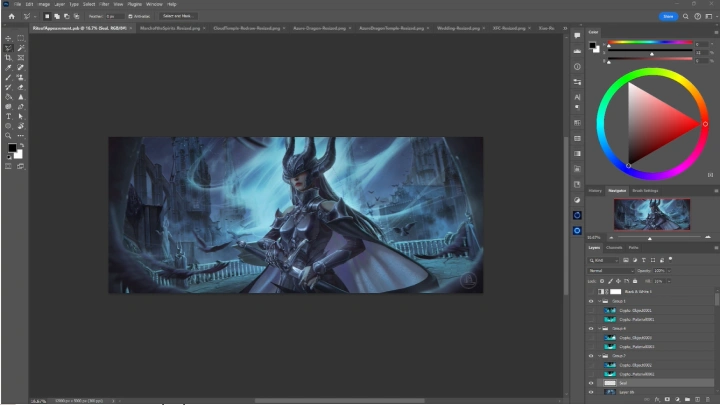Select the Brush tool
The image size is (720, 405).
[8, 78]
